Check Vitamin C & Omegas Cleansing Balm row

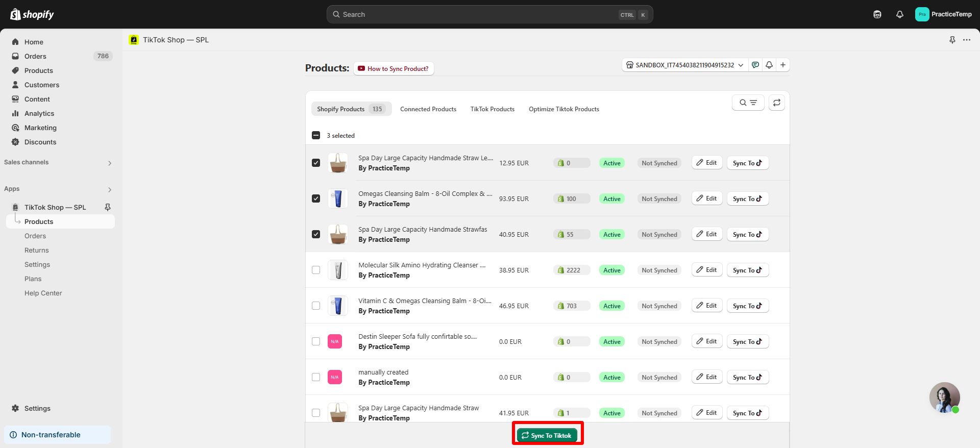tap(316, 306)
